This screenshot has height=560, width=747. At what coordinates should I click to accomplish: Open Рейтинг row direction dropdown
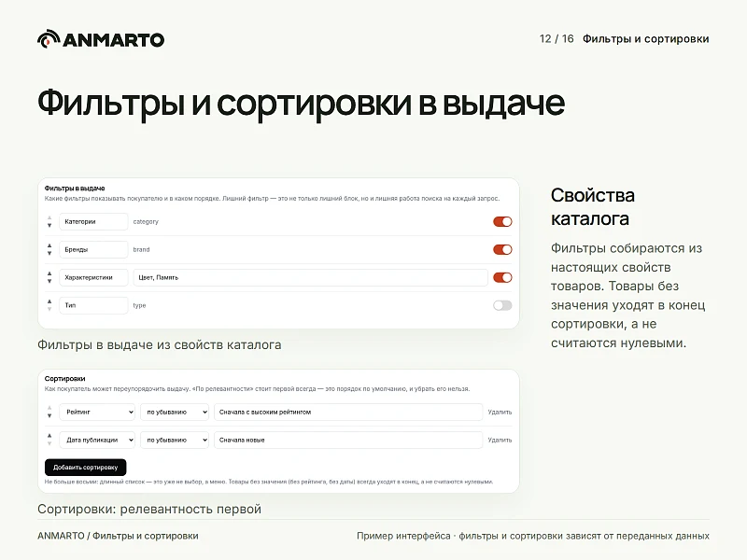175,412
